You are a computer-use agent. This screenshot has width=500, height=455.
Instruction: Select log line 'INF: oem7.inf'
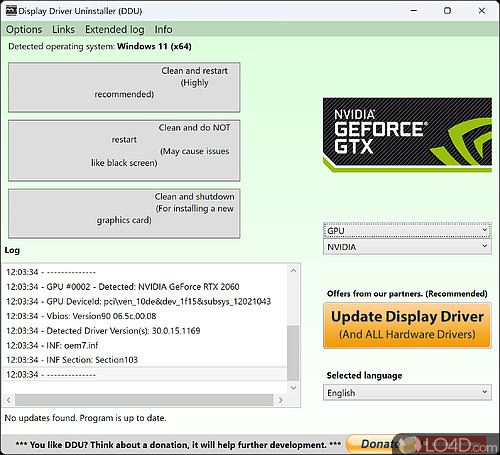click(x=145, y=345)
